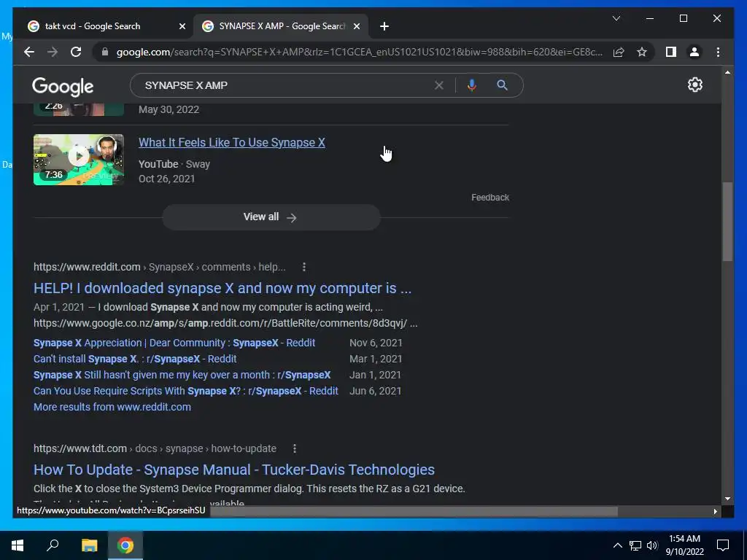Open File Explorer from the taskbar
The image size is (747, 560).
pyautogui.click(x=89, y=545)
